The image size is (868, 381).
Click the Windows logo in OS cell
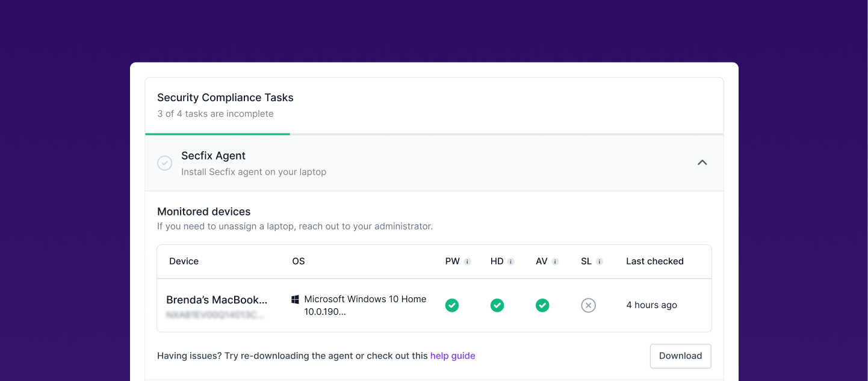pyautogui.click(x=296, y=299)
